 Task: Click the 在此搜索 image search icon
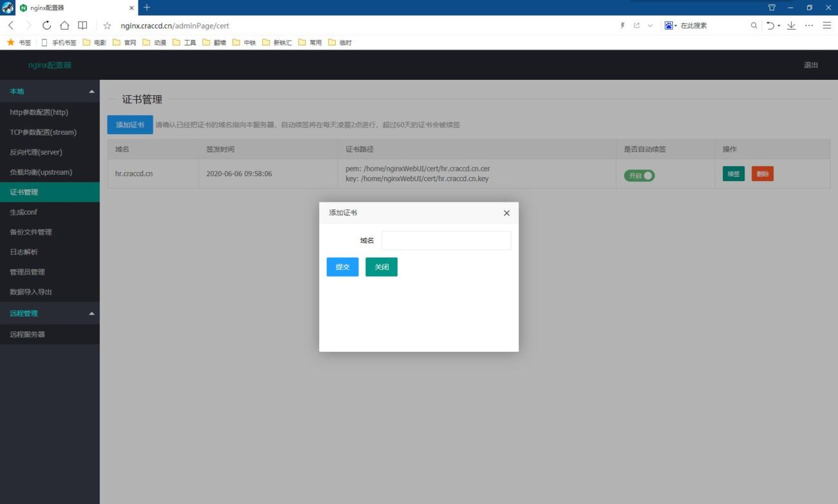tap(668, 25)
